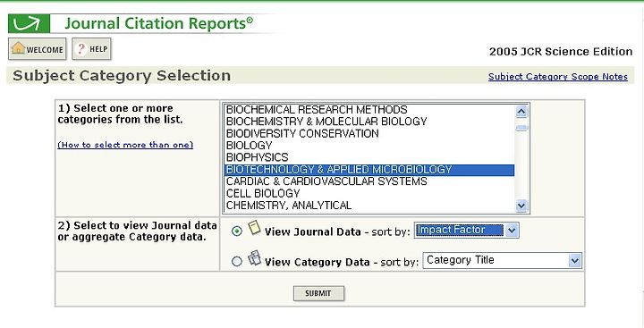Image resolution: width=644 pixels, height=328 pixels.
Task: Open the Category Title sort dropdown
Action: click(503, 261)
